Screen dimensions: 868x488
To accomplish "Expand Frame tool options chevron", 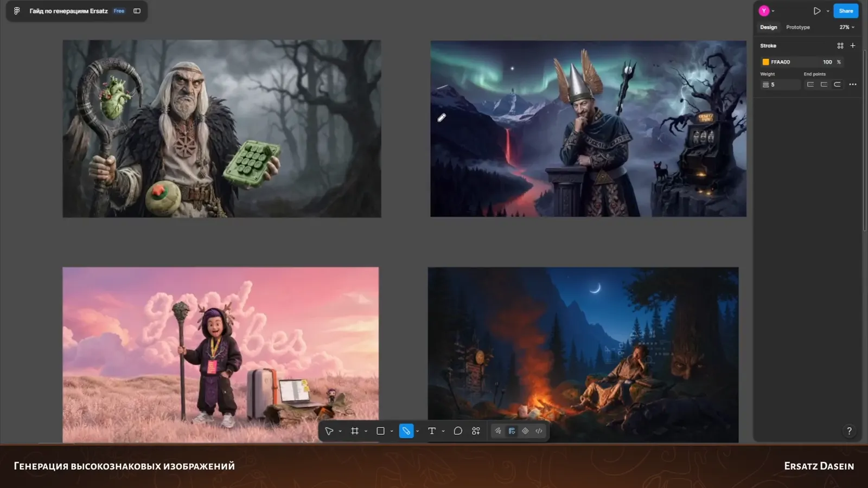I will 366,432.
